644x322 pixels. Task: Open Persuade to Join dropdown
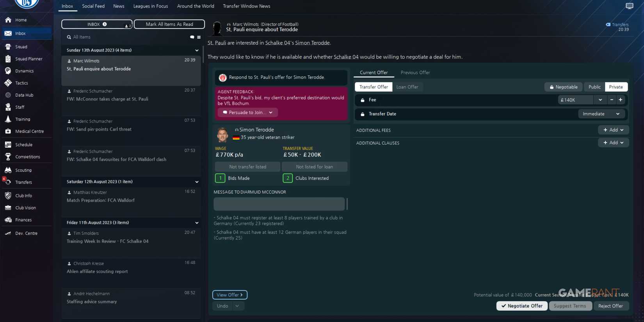click(247, 112)
